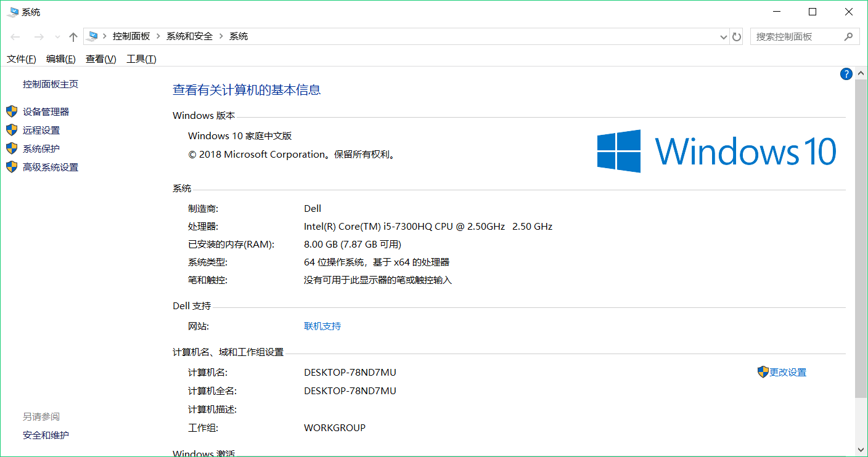Select WORKGROUP text
Screen dimensions: 868x457
click(x=335, y=428)
